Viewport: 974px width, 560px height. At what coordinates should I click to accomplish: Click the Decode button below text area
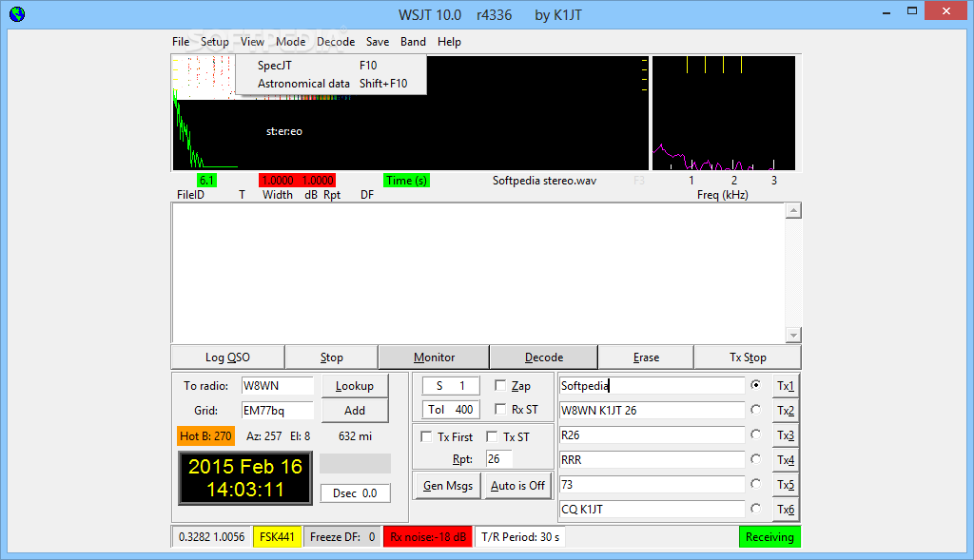click(x=544, y=357)
